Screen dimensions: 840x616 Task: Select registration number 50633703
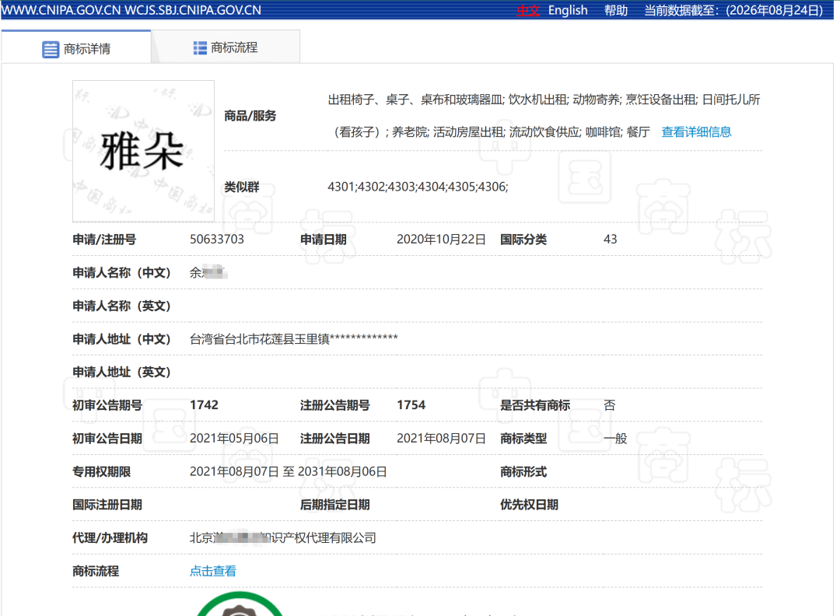pos(217,239)
